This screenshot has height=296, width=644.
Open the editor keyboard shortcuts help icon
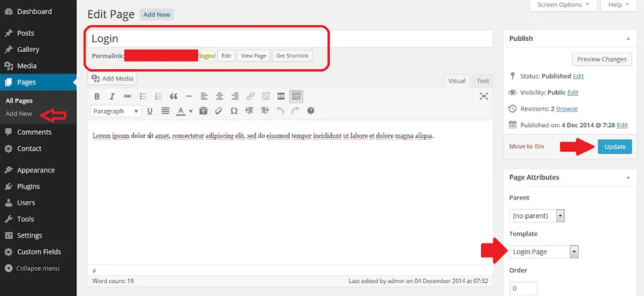point(311,111)
